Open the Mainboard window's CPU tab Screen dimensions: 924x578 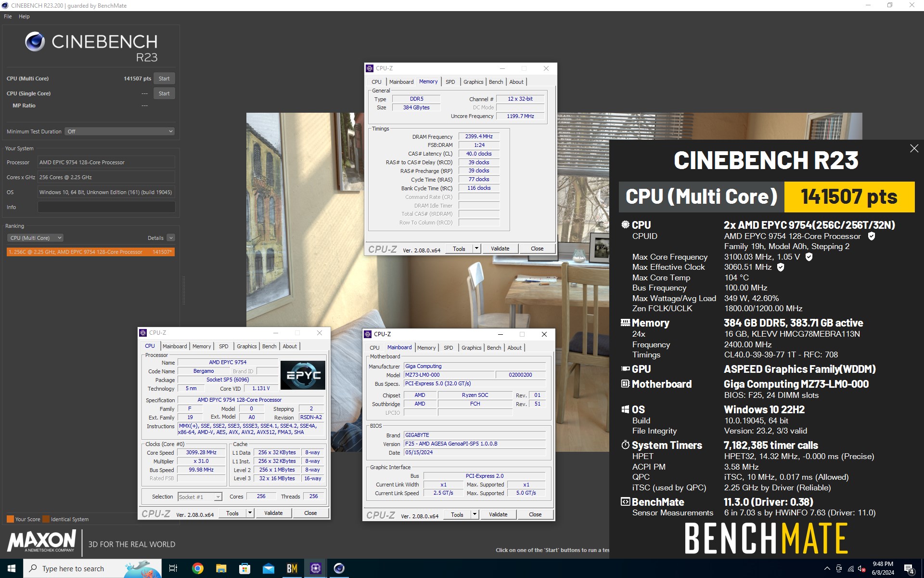374,348
